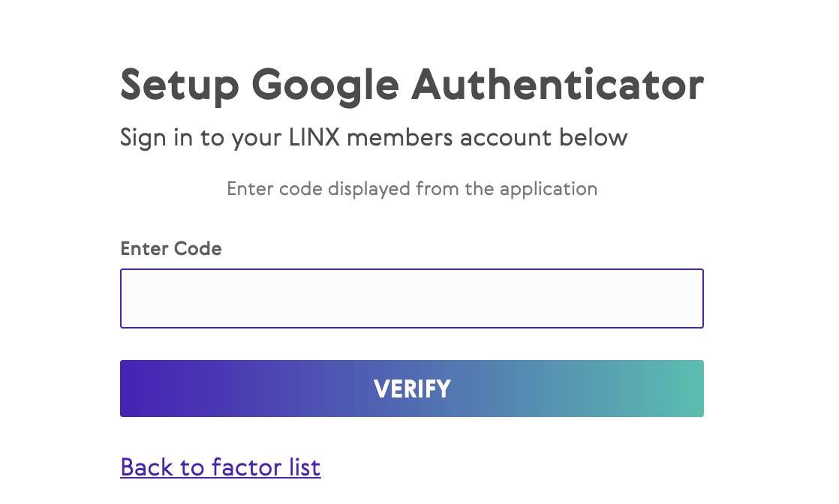Follow the underlined link below Verify
The image size is (839, 504).
pyautogui.click(x=221, y=467)
